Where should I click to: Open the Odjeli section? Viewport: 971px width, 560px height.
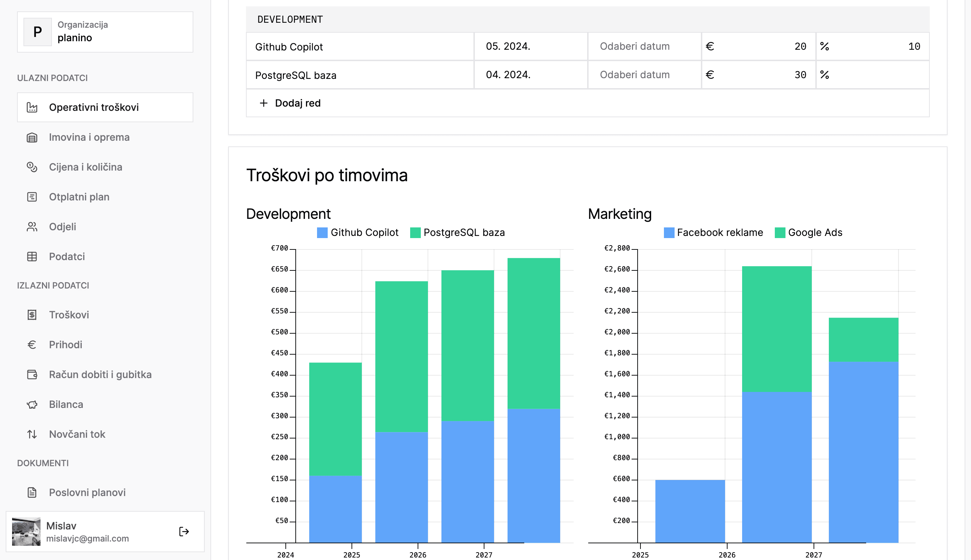click(62, 227)
